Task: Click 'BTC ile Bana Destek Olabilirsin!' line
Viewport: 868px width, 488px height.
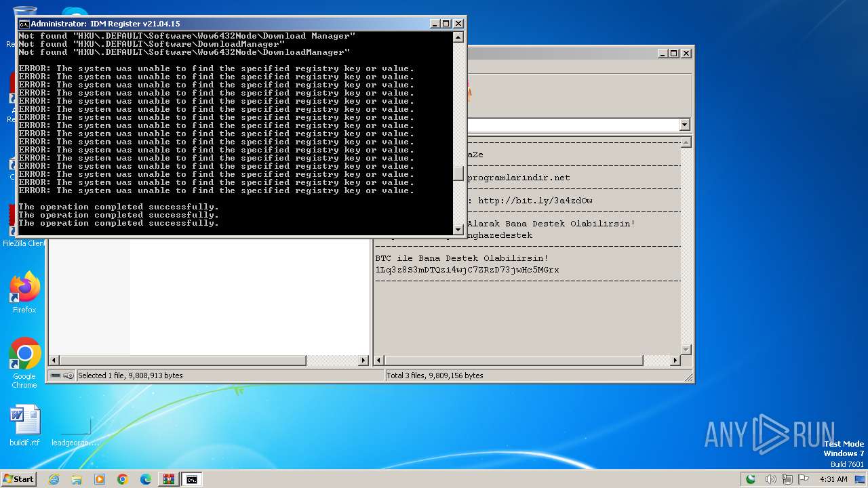Action: point(462,258)
